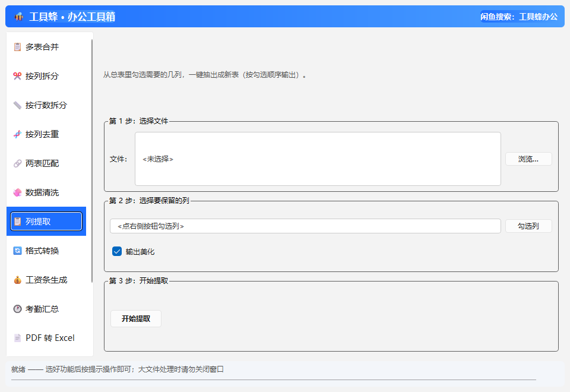The image size is (570, 392).
Task: Click the 工具蜂 • 办公工具箱 title
Action: click(72, 17)
